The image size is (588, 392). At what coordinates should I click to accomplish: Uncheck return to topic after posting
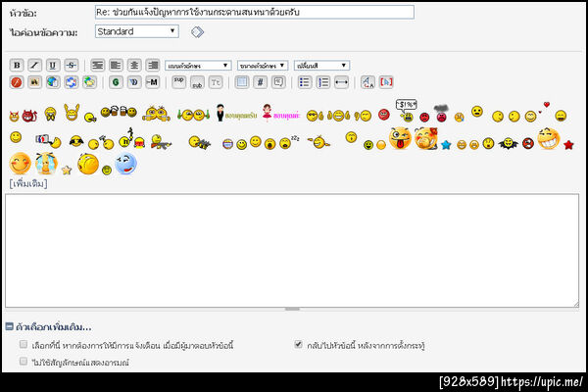298,344
